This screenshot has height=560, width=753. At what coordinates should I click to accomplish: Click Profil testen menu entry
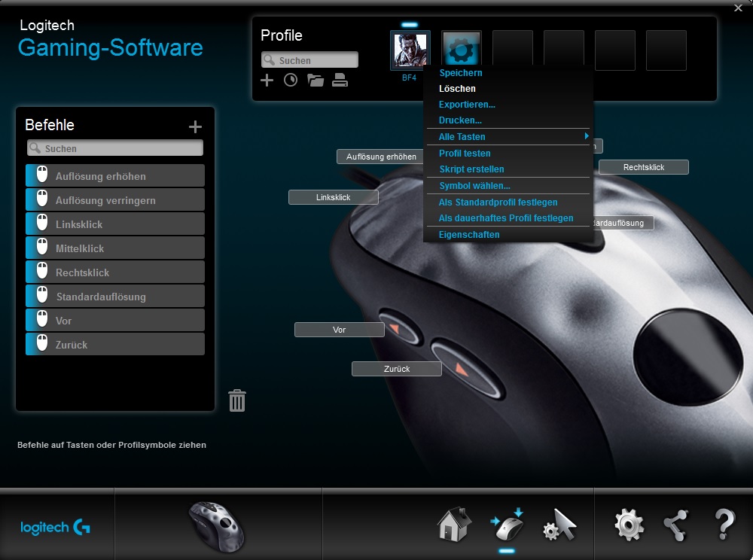[508, 154]
